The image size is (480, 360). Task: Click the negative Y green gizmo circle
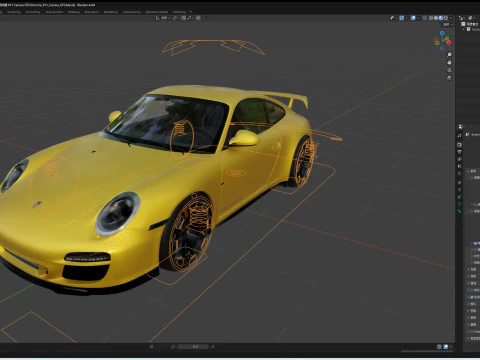[437, 43]
